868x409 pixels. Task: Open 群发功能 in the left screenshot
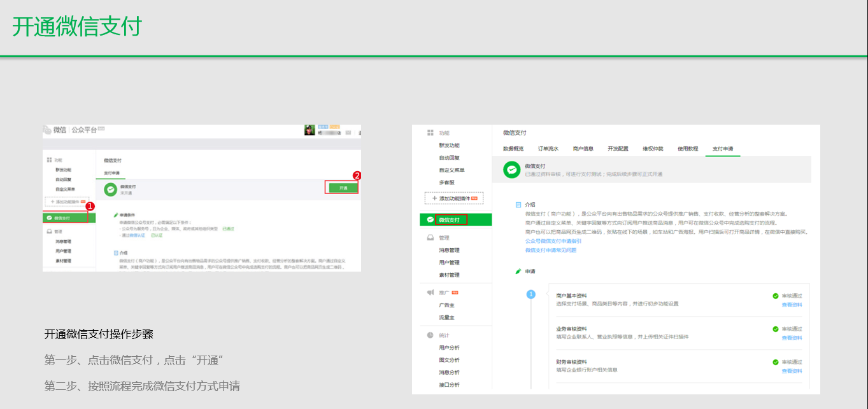[63, 170]
